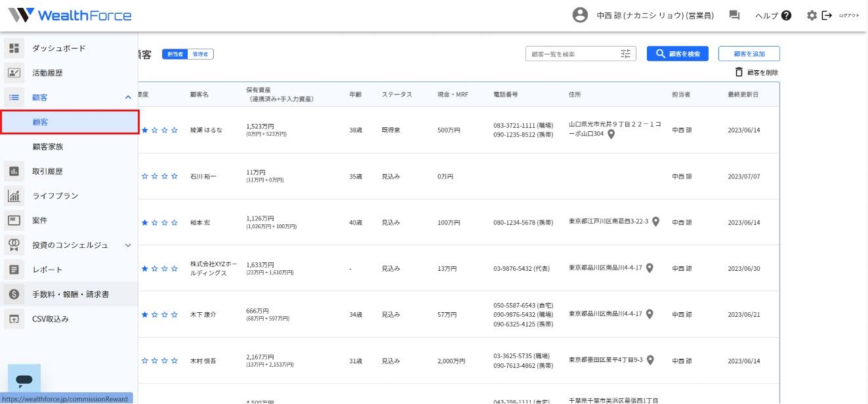Open the 顧客家族 submenu item
This screenshot has height=404, width=868.
click(48, 147)
